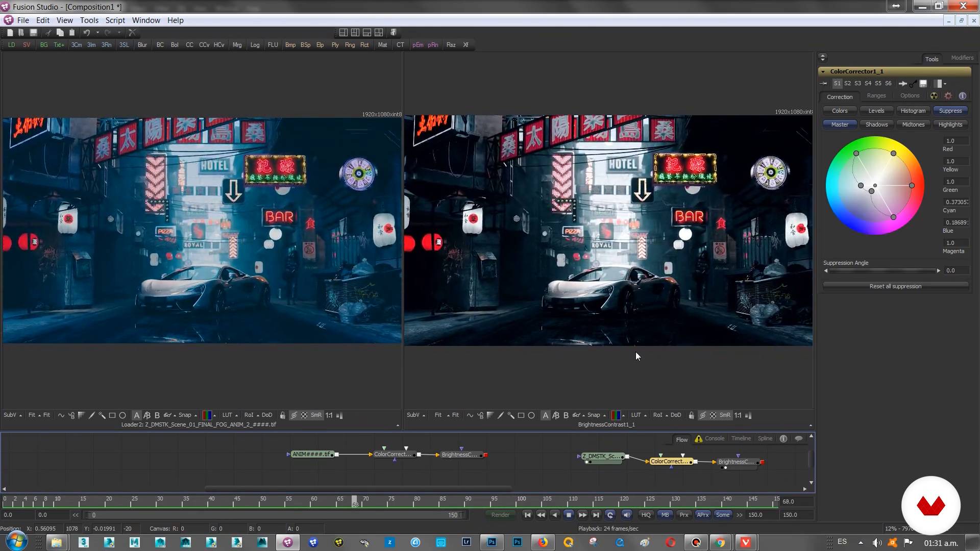
Task: Add a Blur tool from the toolbar
Action: [142, 45]
